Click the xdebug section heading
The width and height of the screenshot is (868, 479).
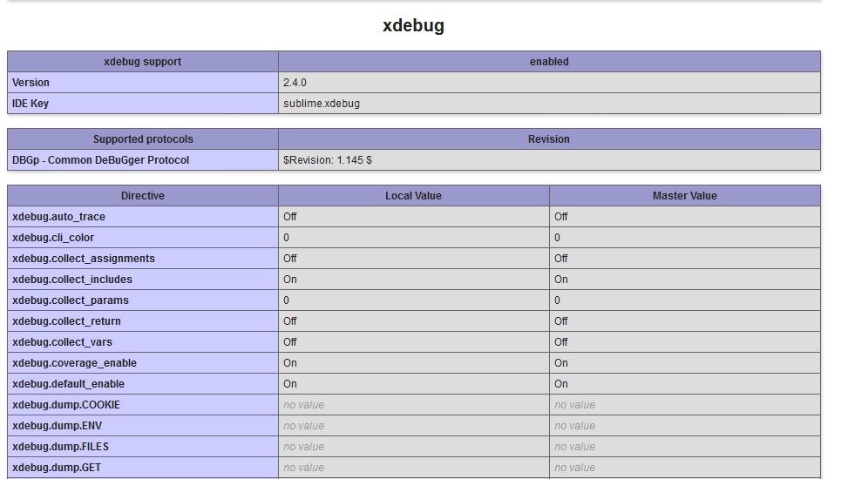(x=413, y=26)
